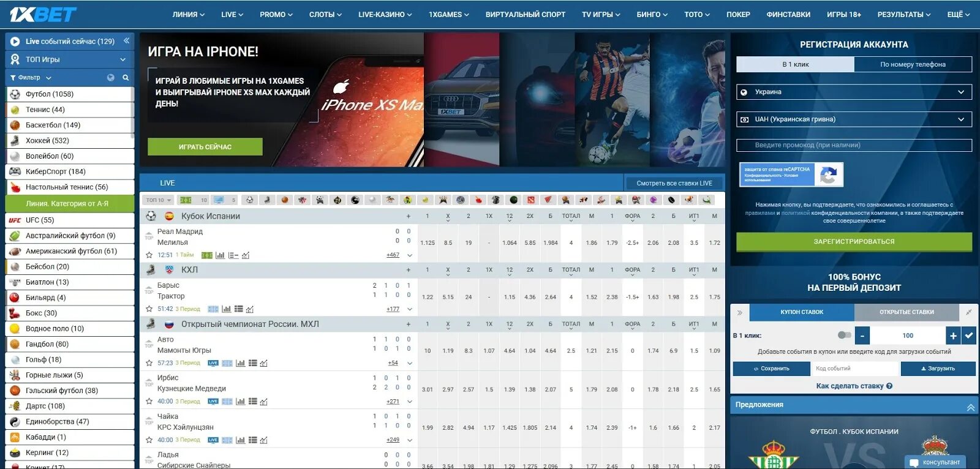
Task: Toggle the video broadcasts filter with count 5
Action: [x=224, y=200]
